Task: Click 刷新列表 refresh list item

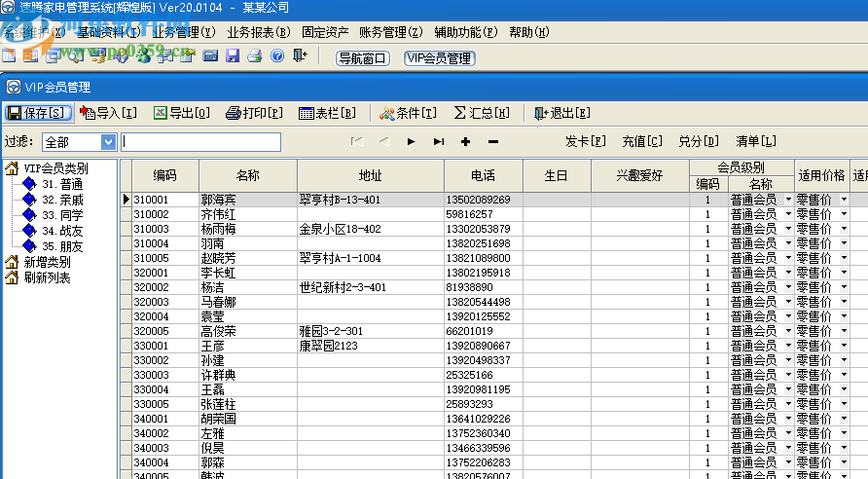Action: (47, 277)
